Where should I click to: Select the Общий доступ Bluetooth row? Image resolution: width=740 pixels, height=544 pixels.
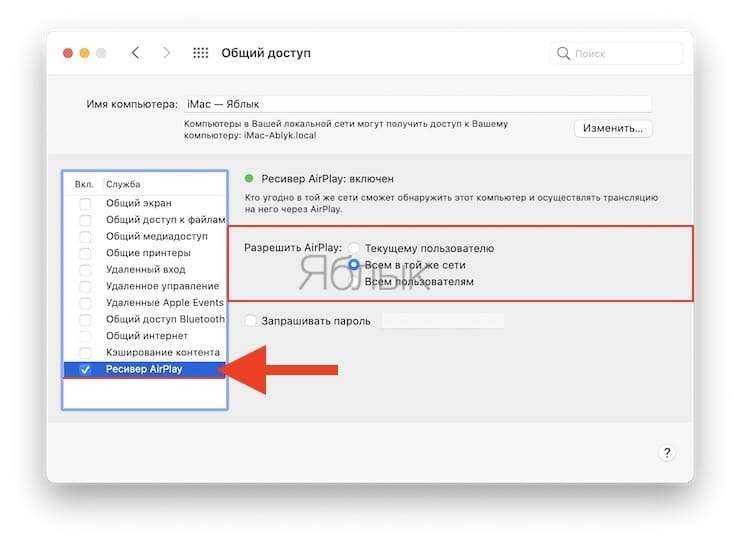[x=145, y=319]
